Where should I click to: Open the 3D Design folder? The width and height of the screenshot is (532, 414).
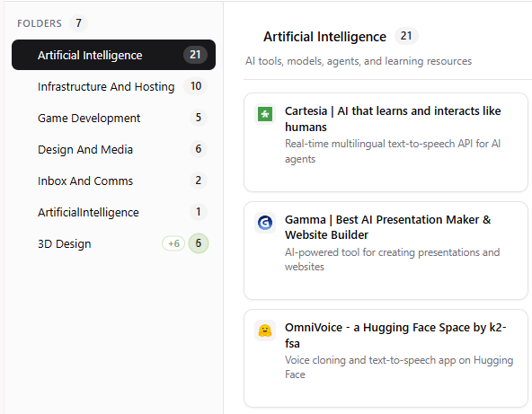pos(113,243)
